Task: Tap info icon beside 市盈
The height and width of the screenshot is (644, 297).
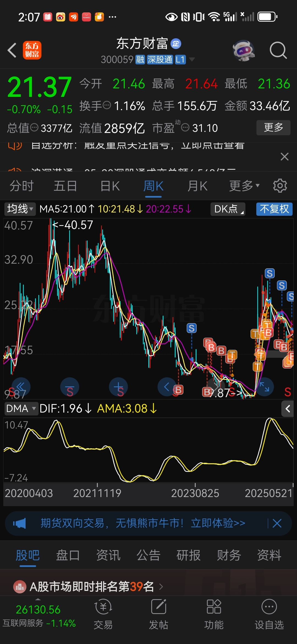Action: (185, 127)
